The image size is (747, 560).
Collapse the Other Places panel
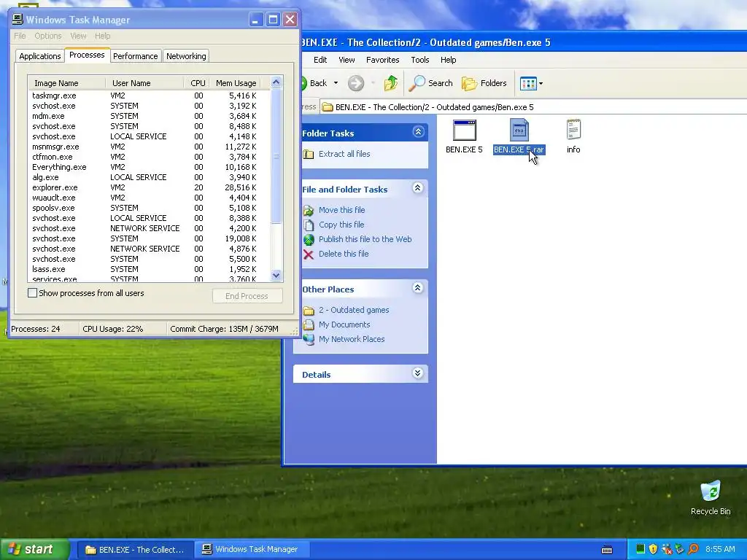418,288
